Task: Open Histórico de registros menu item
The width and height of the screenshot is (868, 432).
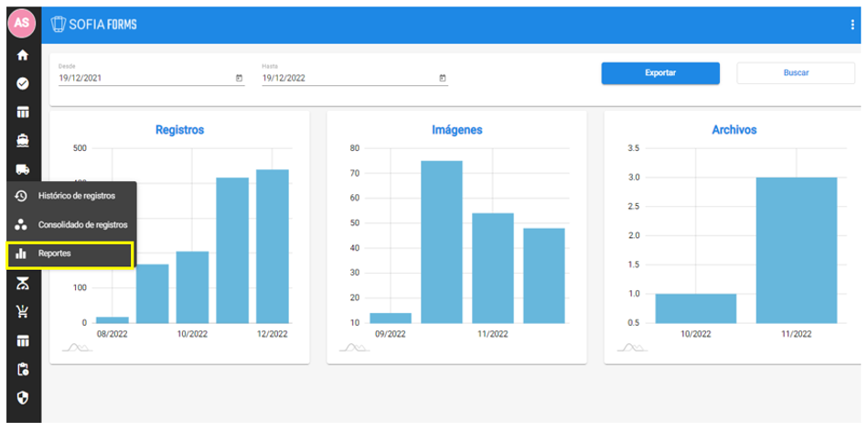Action: 76,196
